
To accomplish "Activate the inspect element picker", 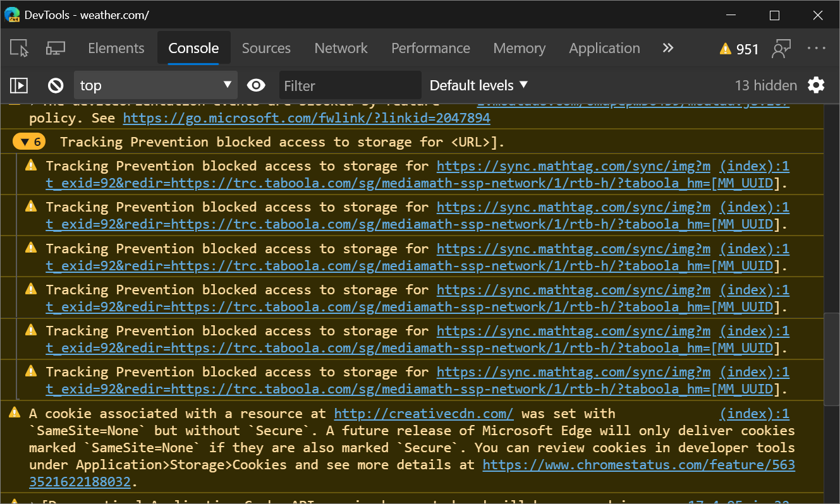I will [20, 48].
